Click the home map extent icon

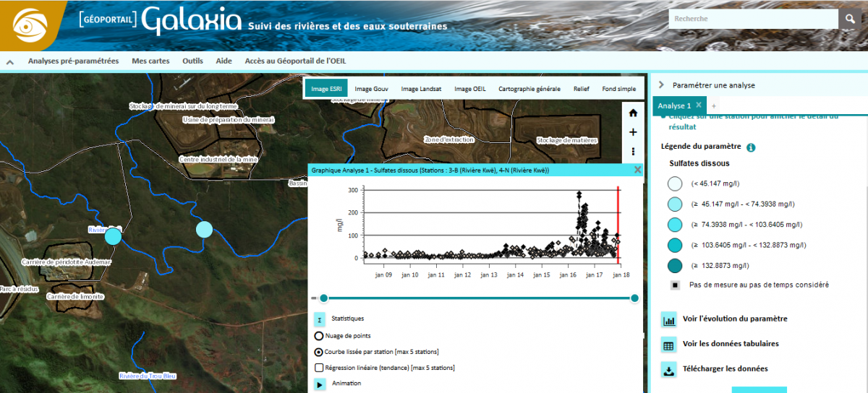tap(633, 113)
